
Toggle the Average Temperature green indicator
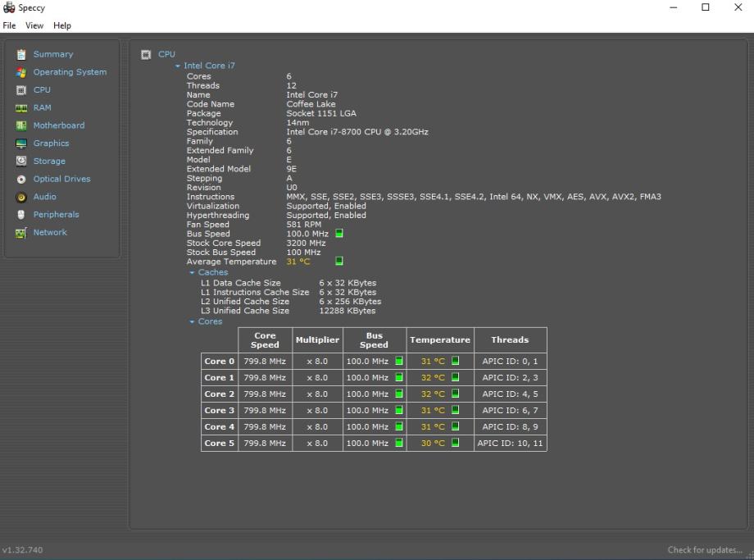tap(339, 262)
